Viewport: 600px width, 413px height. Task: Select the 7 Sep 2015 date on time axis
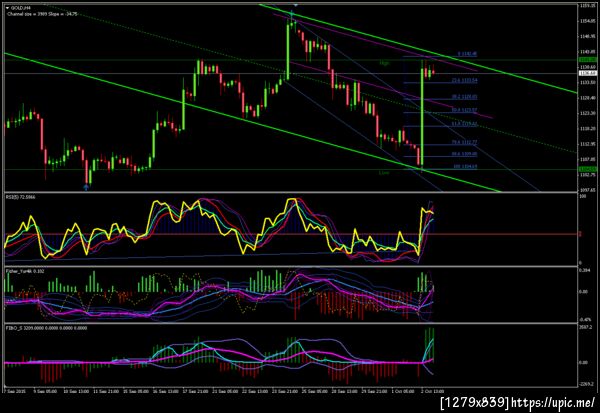13,392
